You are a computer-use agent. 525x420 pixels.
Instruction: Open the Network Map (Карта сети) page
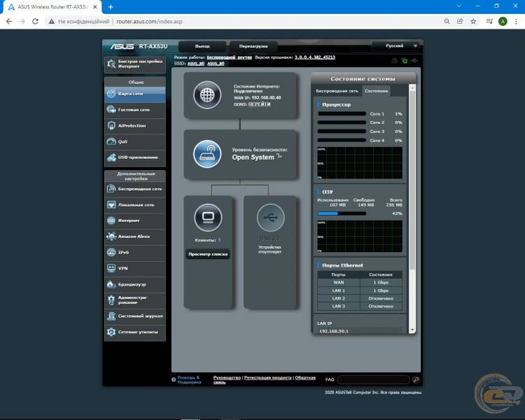click(x=135, y=94)
